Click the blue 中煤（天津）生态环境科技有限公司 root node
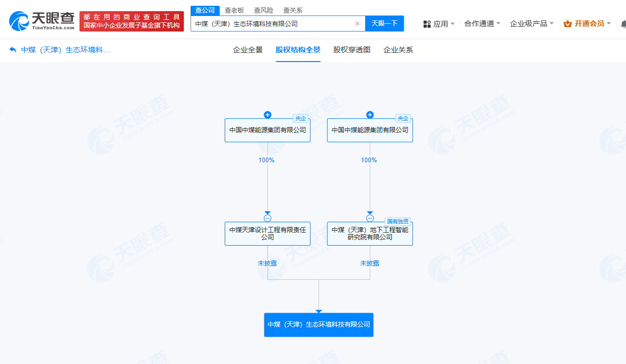The height and width of the screenshot is (364, 626). [x=319, y=325]
